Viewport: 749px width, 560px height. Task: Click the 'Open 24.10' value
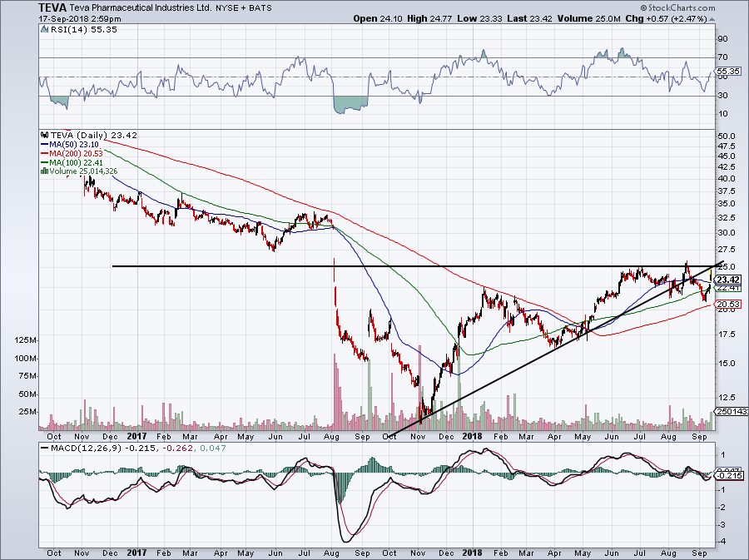point(378,18)
